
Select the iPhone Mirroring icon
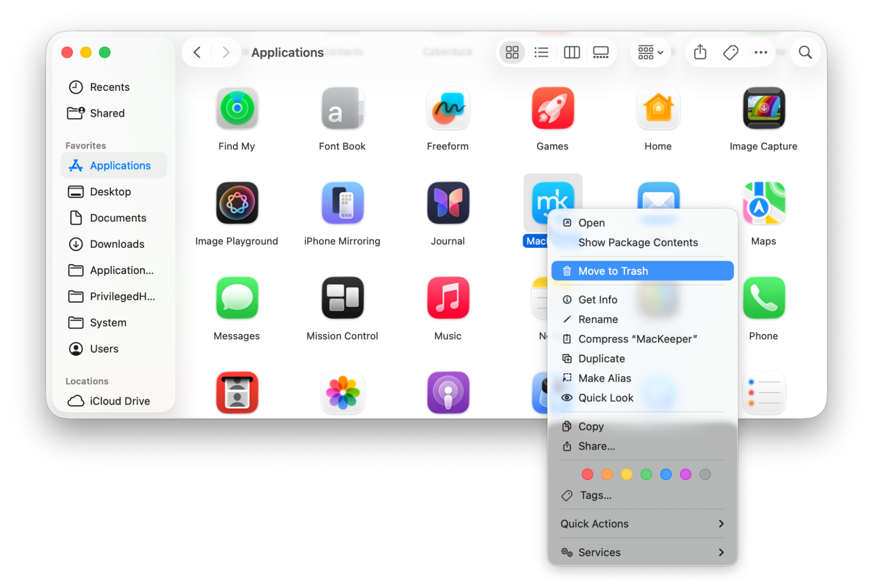[342, 203]
